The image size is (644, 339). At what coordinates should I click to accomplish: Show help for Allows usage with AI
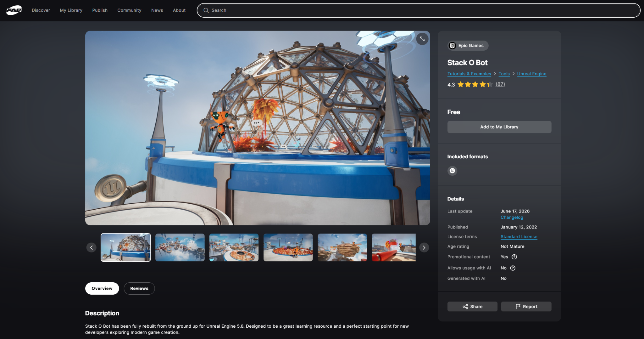tap(513, 268)
